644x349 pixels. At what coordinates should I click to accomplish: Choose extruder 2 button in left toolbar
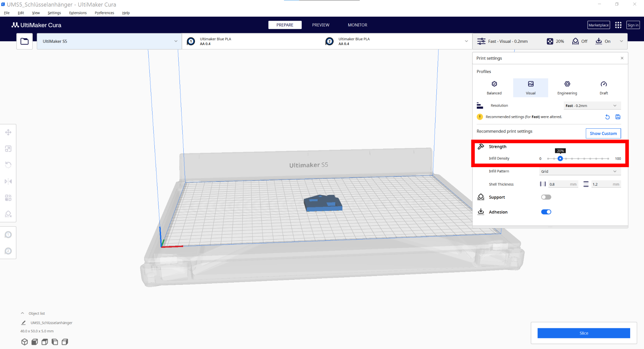click(x=8, y=251)
